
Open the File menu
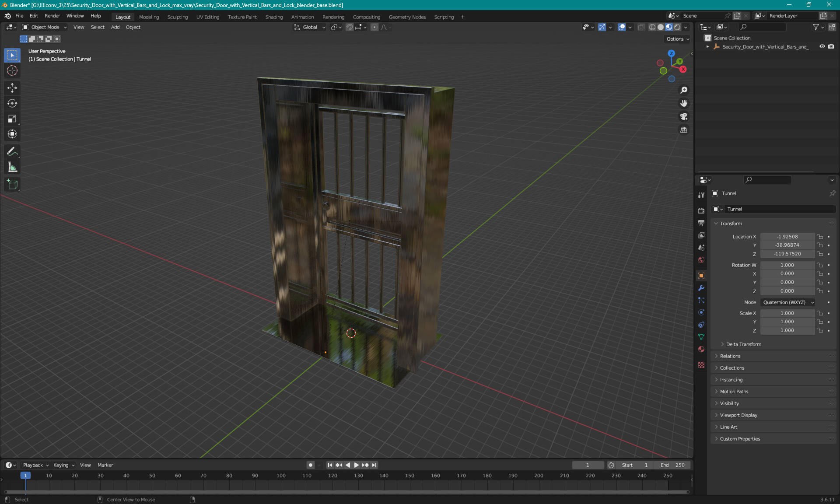pos(19,16)
